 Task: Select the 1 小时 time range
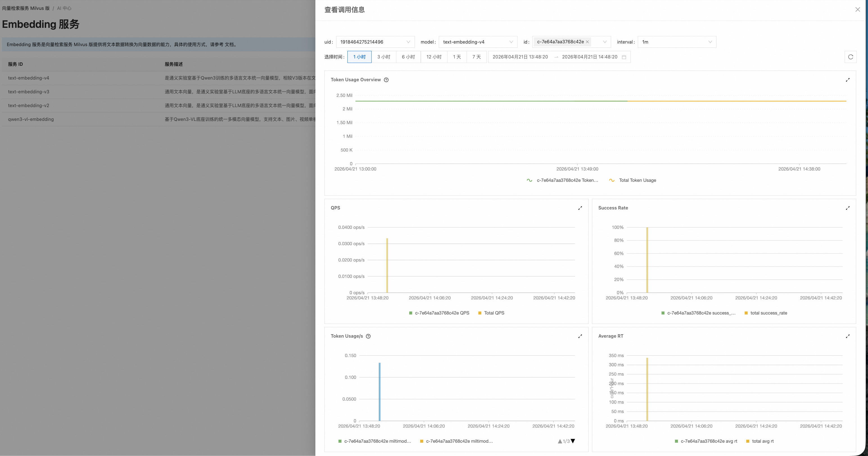359,57
